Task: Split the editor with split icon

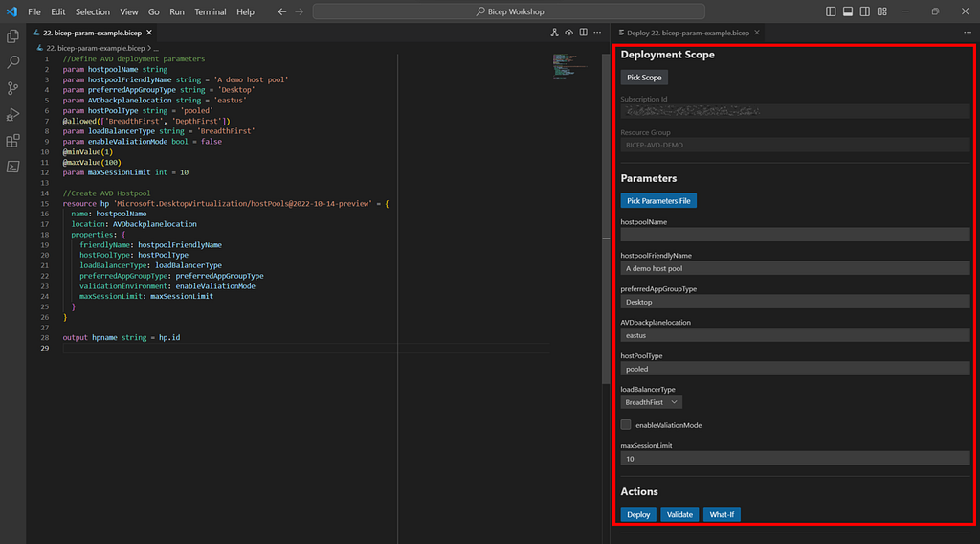Action: 583,33
